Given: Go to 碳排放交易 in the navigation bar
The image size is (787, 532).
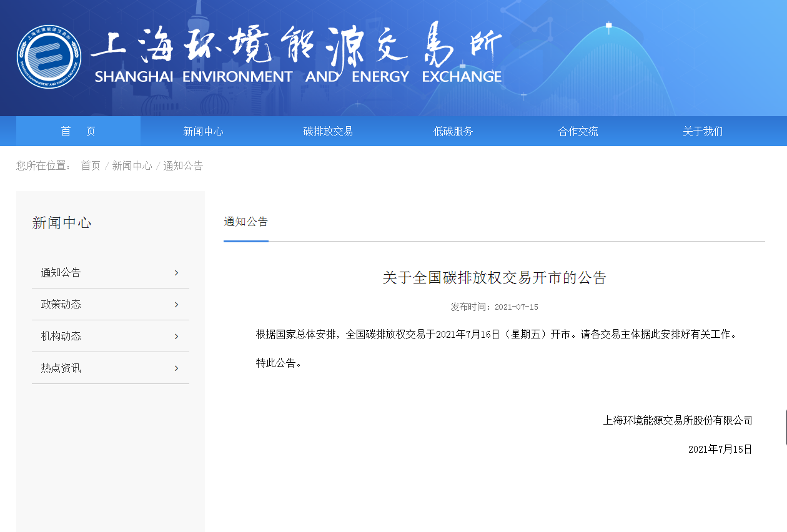Looking at the screenshot, I should click(x=328, y=131).
